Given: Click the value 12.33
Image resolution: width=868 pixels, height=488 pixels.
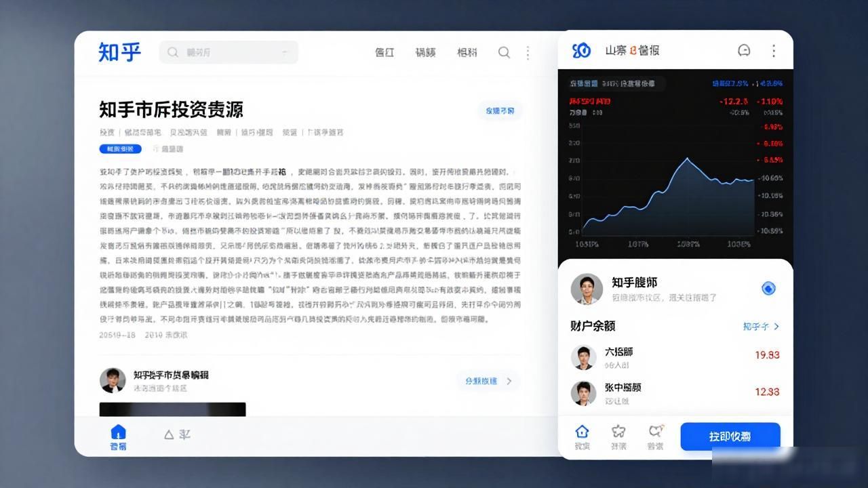Looking at the screenshot, I should coord(768,392).
